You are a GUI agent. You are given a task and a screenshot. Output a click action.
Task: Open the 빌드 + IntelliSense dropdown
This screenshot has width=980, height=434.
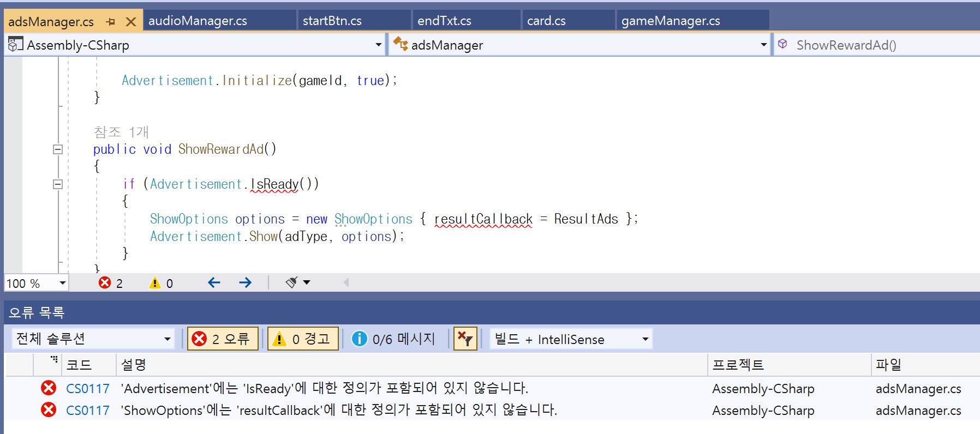571,339
